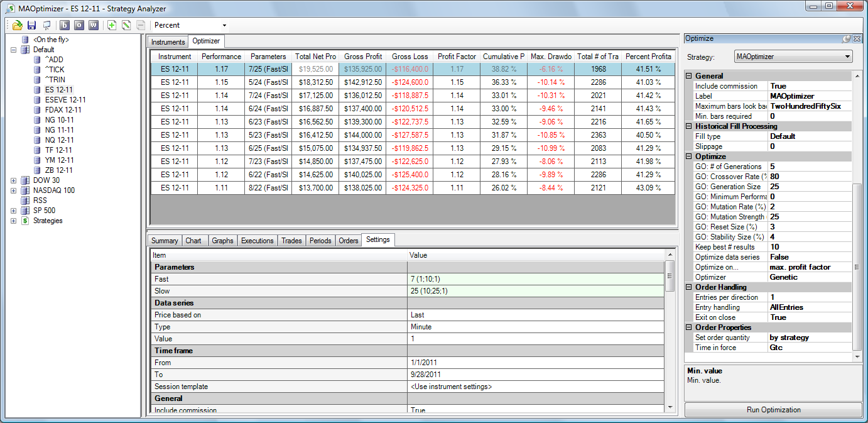Collapse the Order Handling property section
The image size is (868, 423).
pyautogui.click(x=689, y=287)
